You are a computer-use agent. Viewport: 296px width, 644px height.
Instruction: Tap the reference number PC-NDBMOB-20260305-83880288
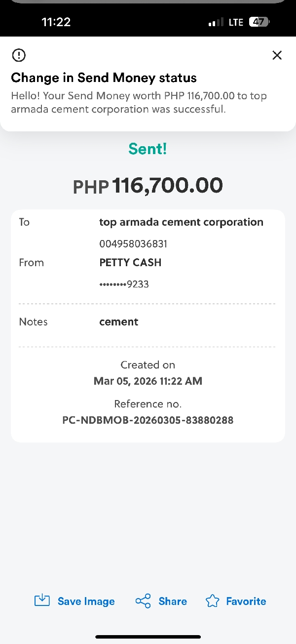[x=148, y=420]
